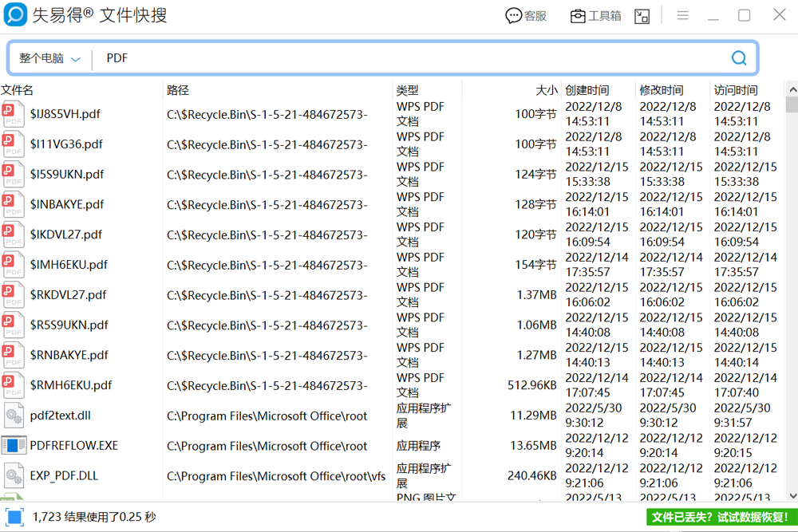Open the 工具箱 toolbox
This screenshot has width=798, height=532.
[x=595, y=16]
